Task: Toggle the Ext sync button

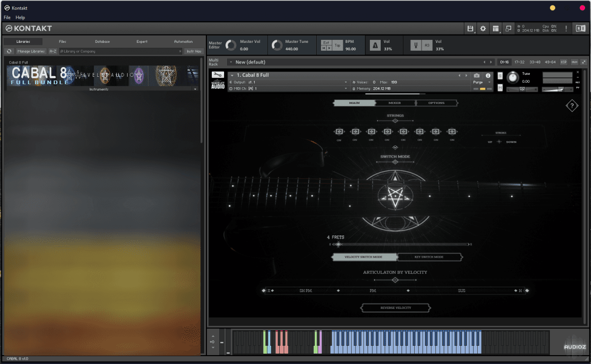Action: (x=326, y=43)
